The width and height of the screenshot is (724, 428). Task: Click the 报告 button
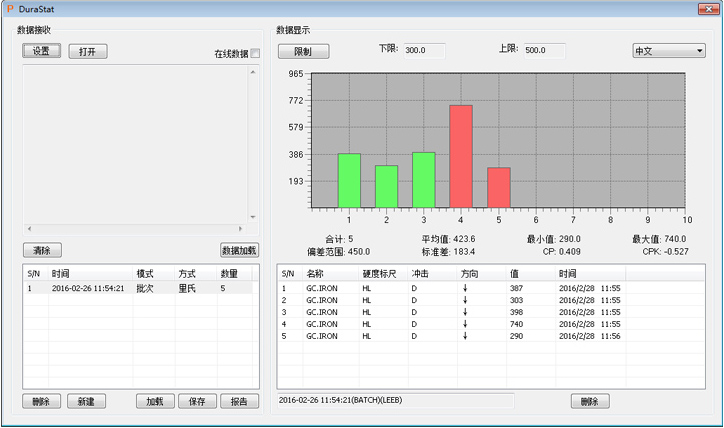(x=239, y=401)
